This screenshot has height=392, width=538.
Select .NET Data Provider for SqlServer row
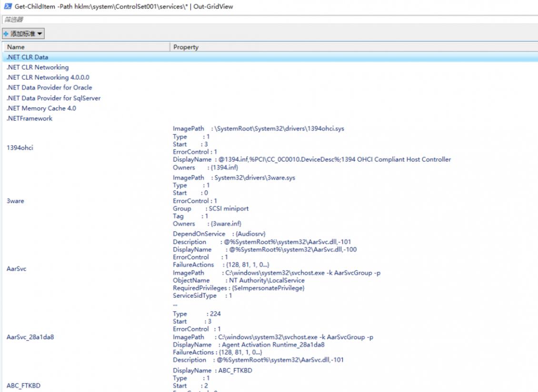(x=54, y=98)
